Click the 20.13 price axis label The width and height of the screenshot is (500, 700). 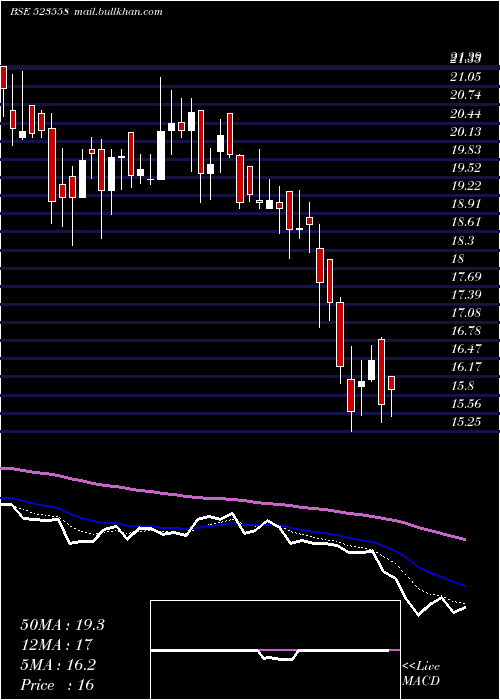[466, 132]
